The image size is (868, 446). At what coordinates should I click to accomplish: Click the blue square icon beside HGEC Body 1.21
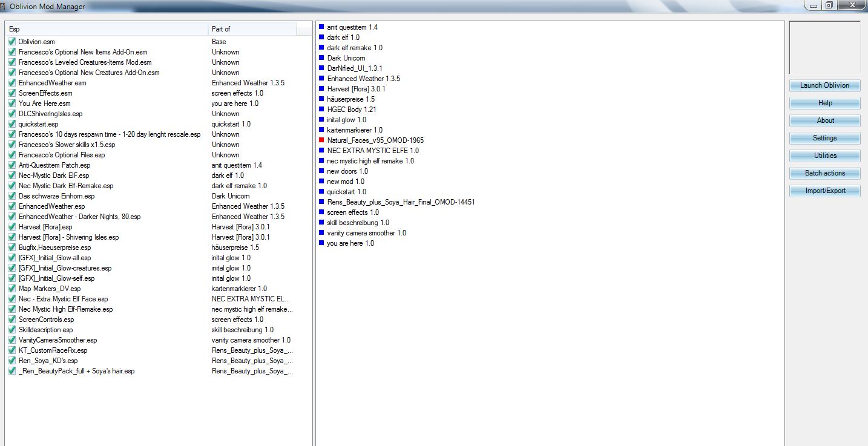coord(322,110)
